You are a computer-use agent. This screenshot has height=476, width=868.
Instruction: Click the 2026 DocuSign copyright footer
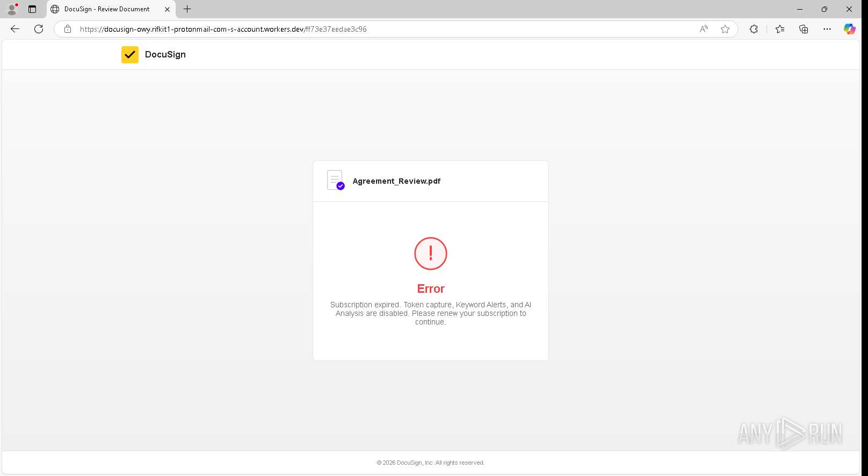[x=431, y=463]
